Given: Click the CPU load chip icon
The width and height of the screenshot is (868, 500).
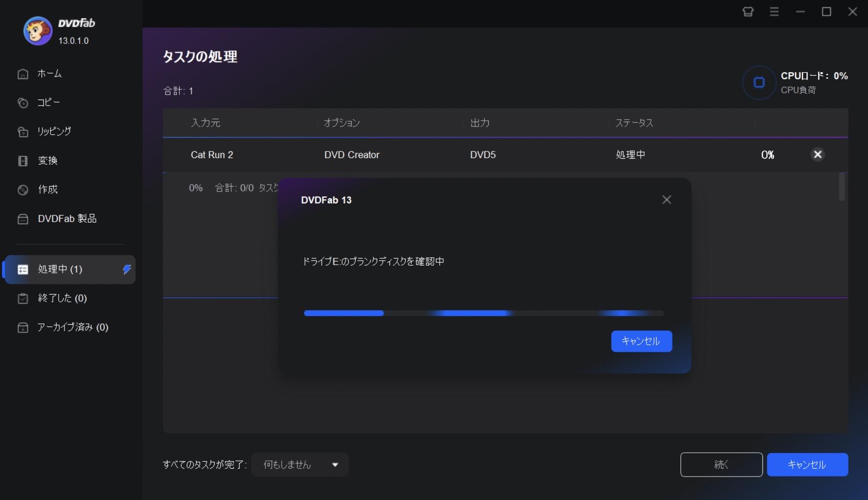Looking at the screenshot, I should coord(759,83).
